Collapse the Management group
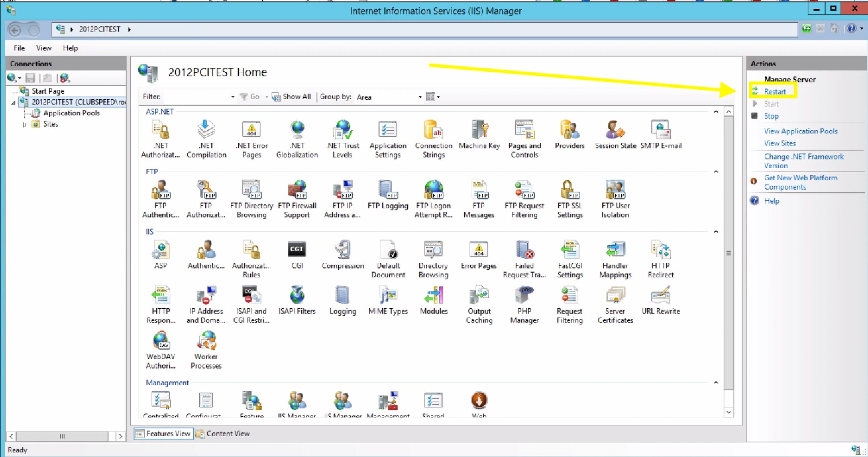Screen dimensions: 868x457 pos(716,383)
